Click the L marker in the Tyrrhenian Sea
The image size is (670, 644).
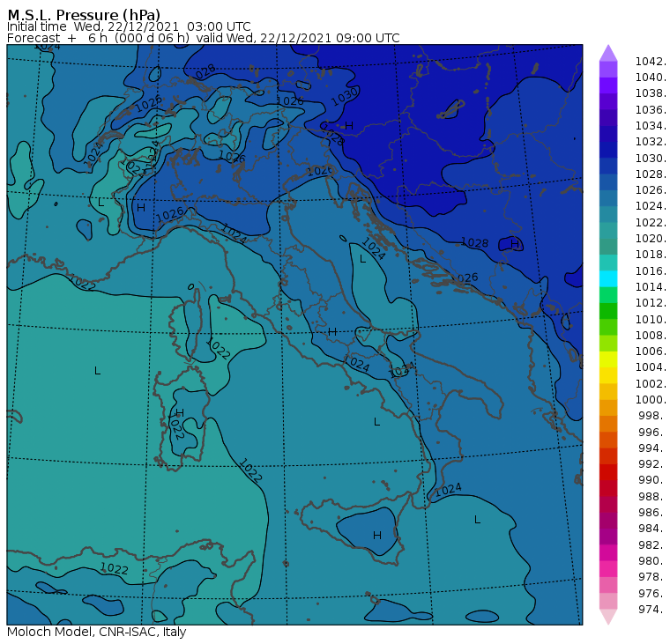point(377,422)
